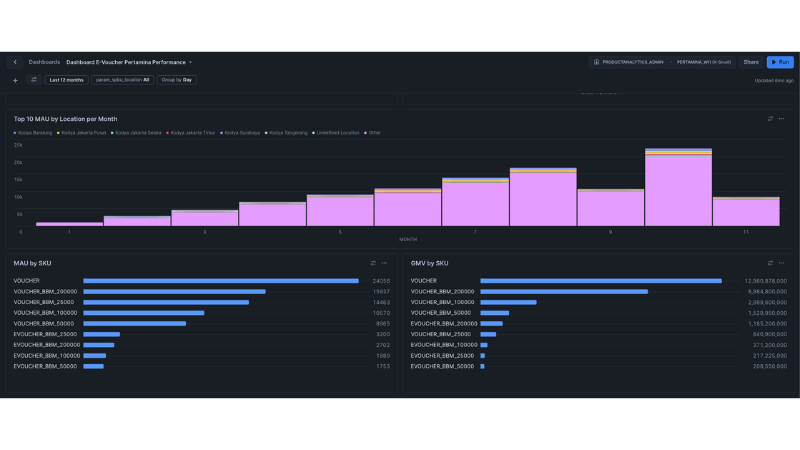This screenshot has width=800, height=450.
Task: Select the MAU by SKU tile title
Action: (32, 263)
